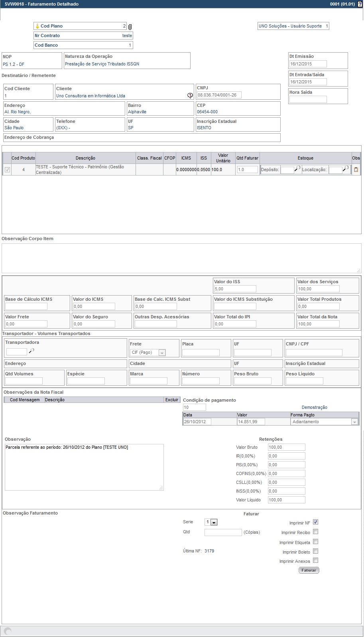Enable the Imprimir Recibo checkbox

coord(315,532)
